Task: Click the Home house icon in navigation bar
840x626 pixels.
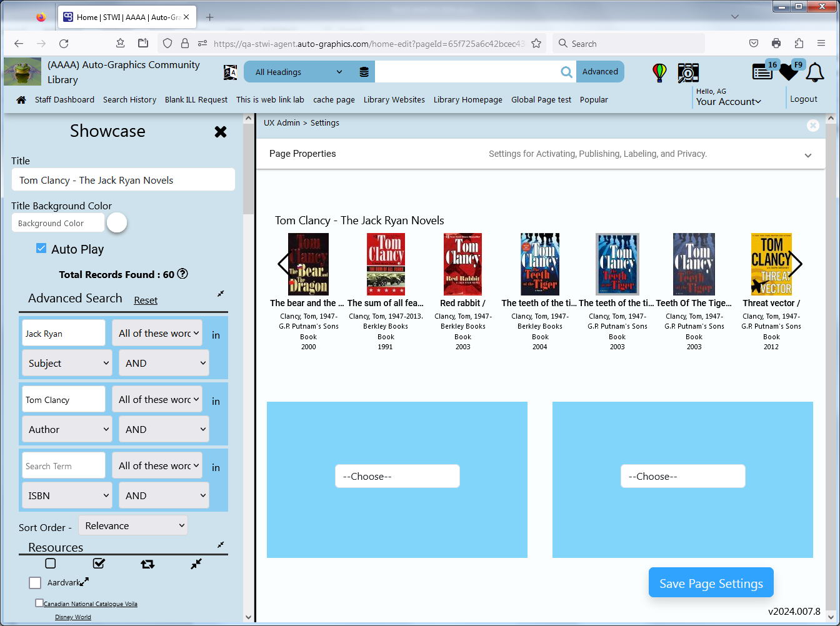Action: pyautogui.click(x=21, y=100)
